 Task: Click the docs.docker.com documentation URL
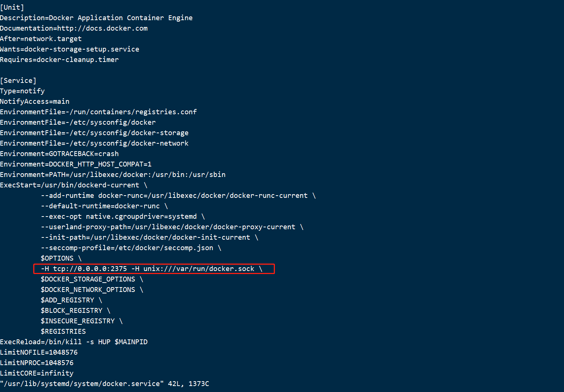coord(102,28)
